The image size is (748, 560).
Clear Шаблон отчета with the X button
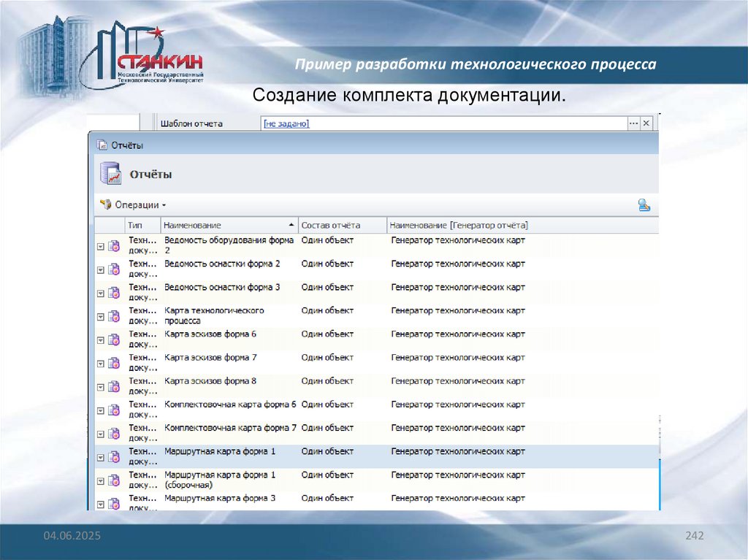pyautogui.click(x=646, y=124)
